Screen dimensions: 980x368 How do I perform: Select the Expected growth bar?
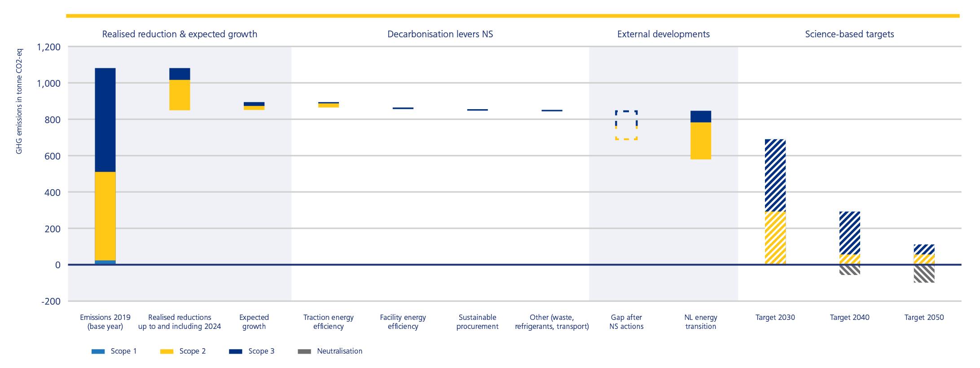pyautogui.click(x=254, y=106)
